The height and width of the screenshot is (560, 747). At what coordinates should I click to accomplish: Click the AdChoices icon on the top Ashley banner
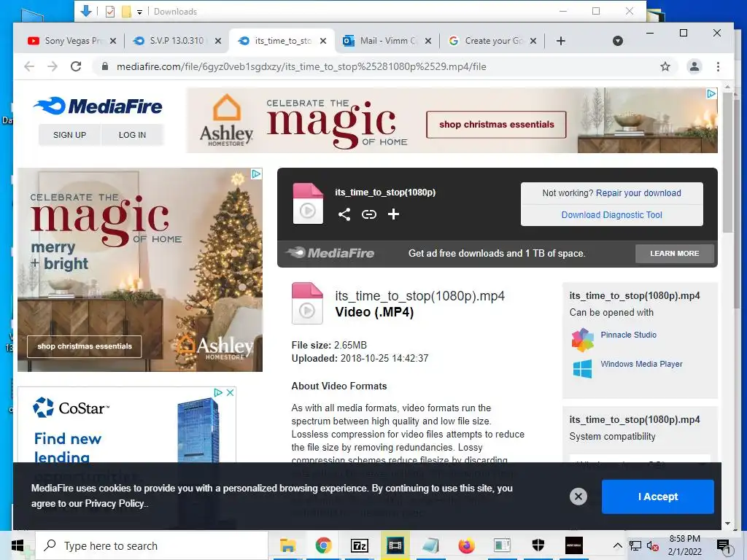pyautogui.click(x=711, y=94)
